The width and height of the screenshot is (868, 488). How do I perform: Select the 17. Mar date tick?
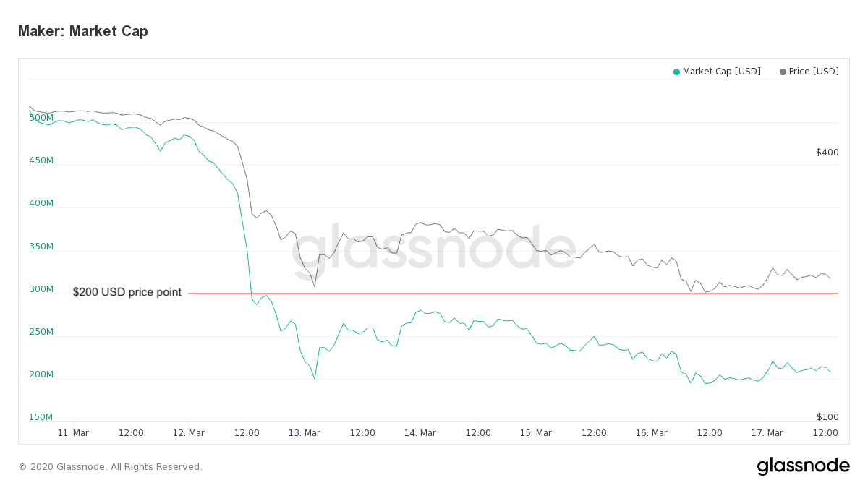[767, 433]
